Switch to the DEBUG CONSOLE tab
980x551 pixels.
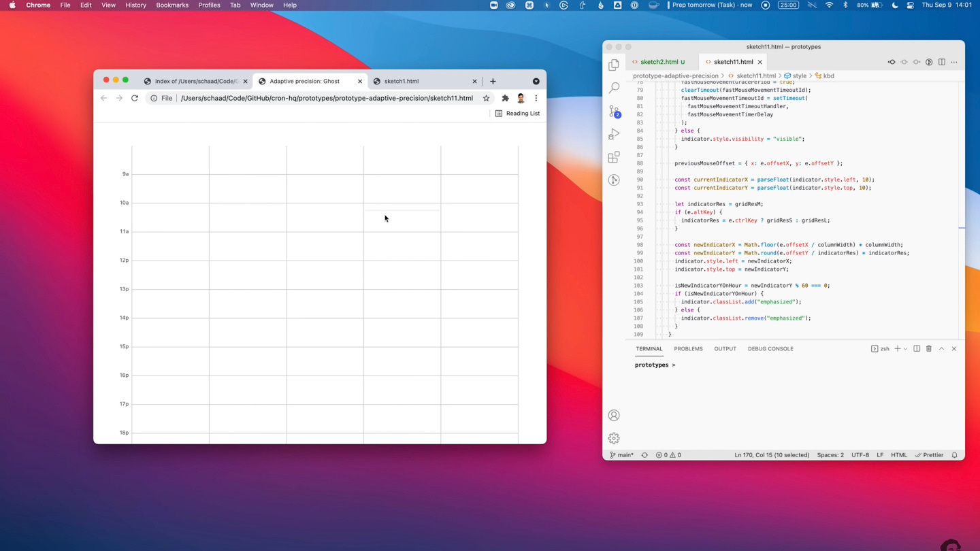pos(770,349)
